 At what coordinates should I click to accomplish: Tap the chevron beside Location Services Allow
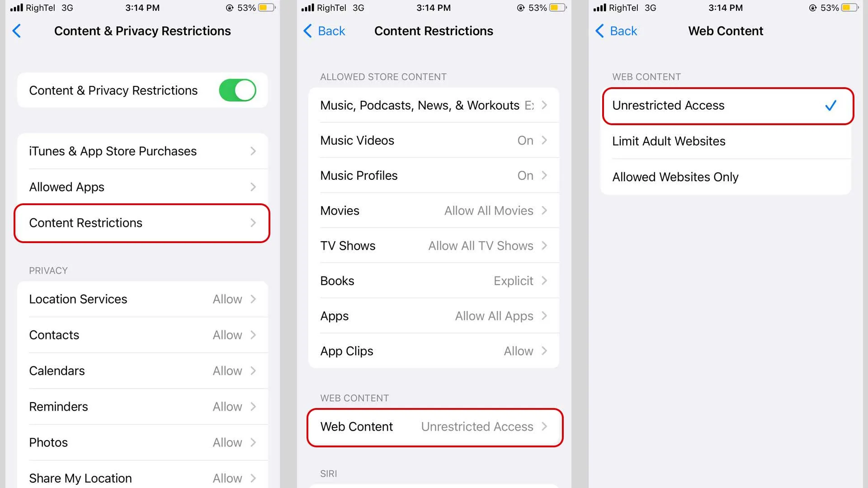coord(253,299)
